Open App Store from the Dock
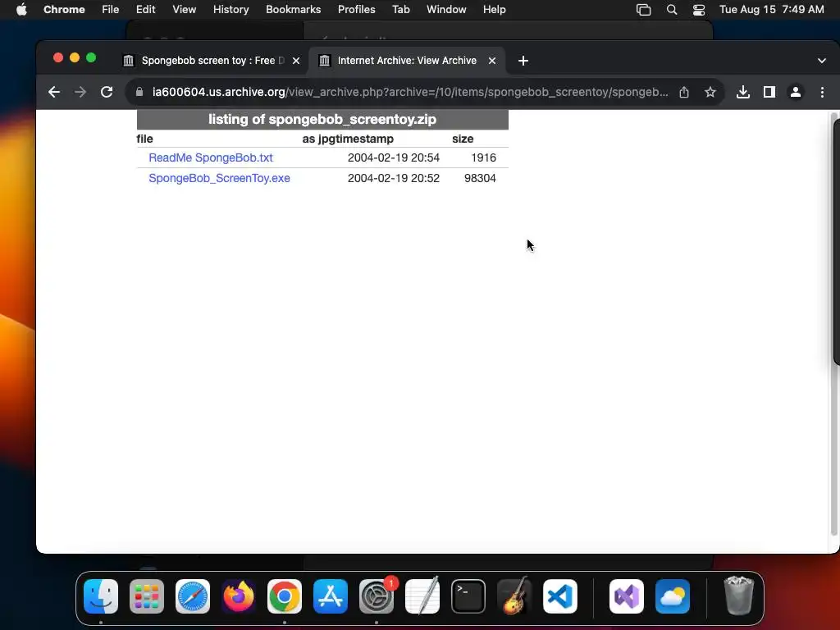This screenshot has width=840, height=630. point(331,596)
